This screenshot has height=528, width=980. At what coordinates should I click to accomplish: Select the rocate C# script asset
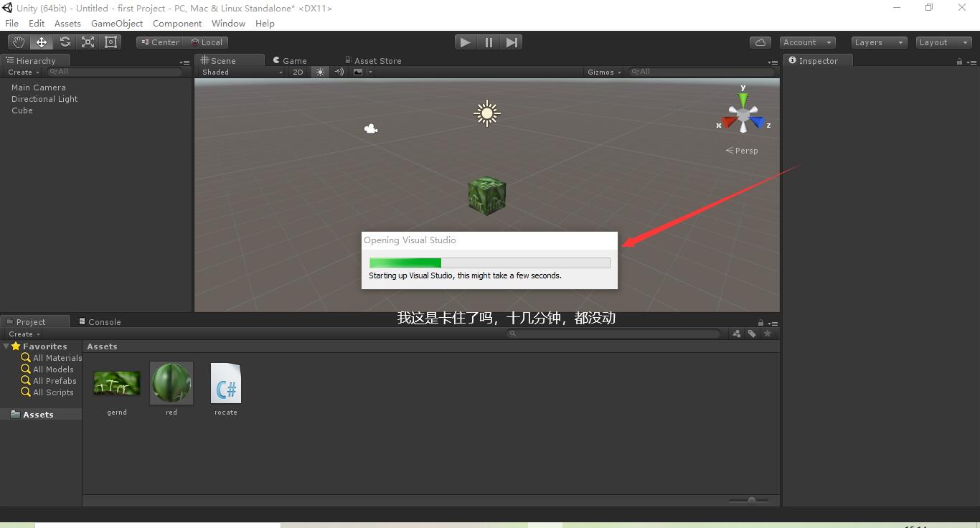225,384
